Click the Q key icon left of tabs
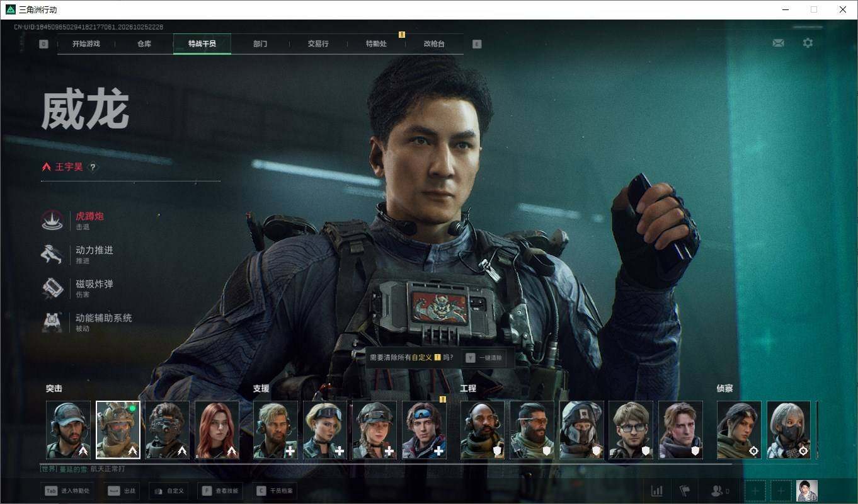Image resolution: width=858 pixels, height=504 pixels. [43, 44]
